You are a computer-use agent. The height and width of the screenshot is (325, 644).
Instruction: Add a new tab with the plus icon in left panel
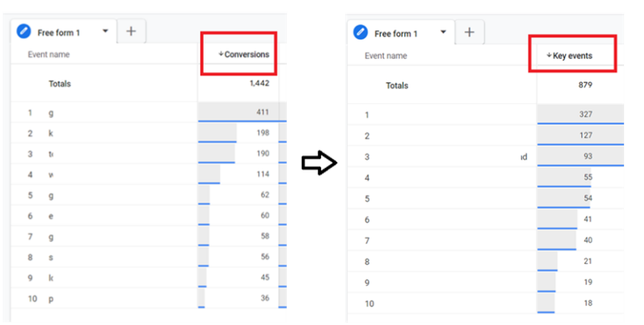point(131,31)
